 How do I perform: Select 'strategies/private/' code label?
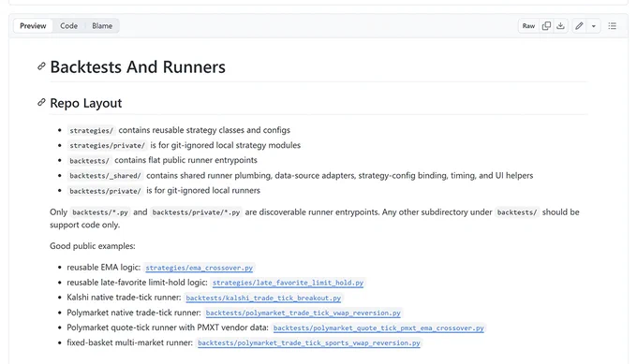click(107, 146)
